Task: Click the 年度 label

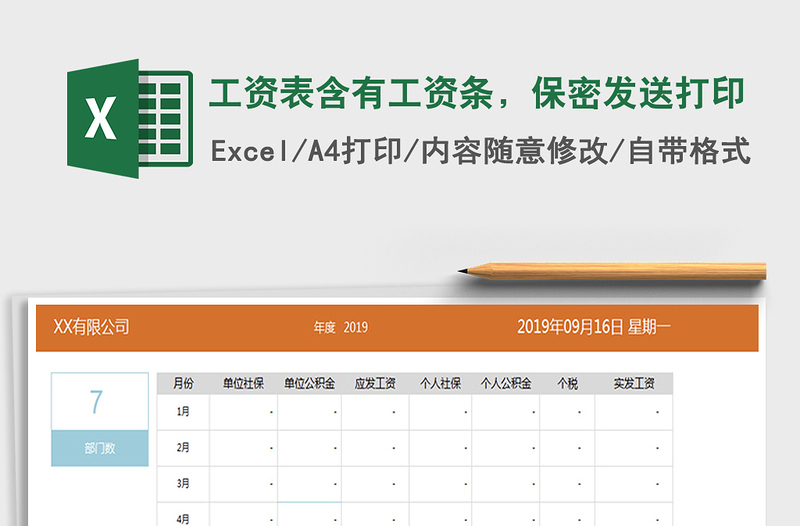Action: [324, 328]
